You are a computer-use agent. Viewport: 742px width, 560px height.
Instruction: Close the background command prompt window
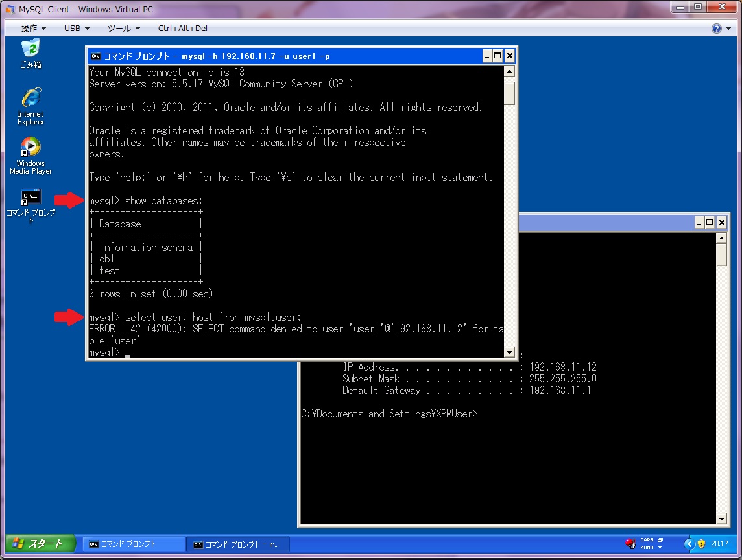click(721, 222)
